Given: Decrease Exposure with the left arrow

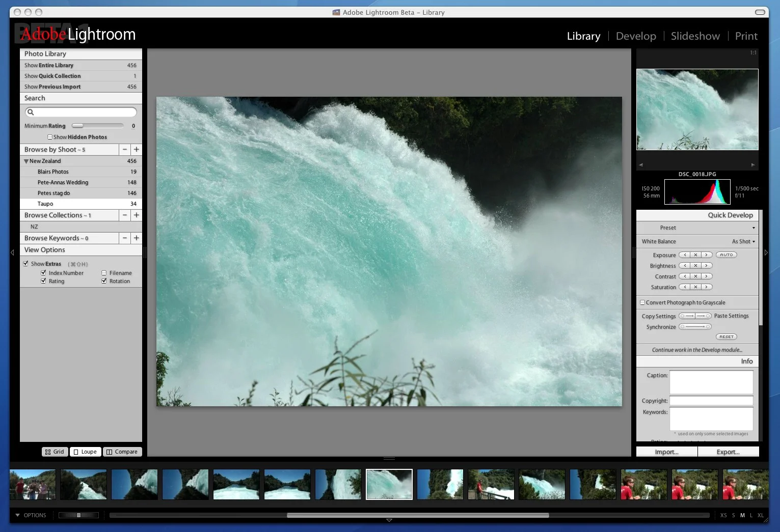Looking at the screenshot, I should tap(685, 255).
